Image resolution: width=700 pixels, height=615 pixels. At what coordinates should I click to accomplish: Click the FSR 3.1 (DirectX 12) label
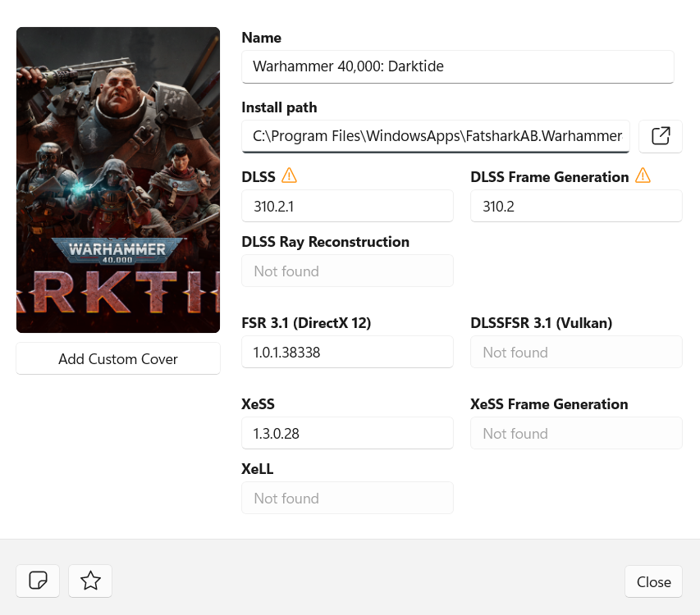(x=306, y=323)
